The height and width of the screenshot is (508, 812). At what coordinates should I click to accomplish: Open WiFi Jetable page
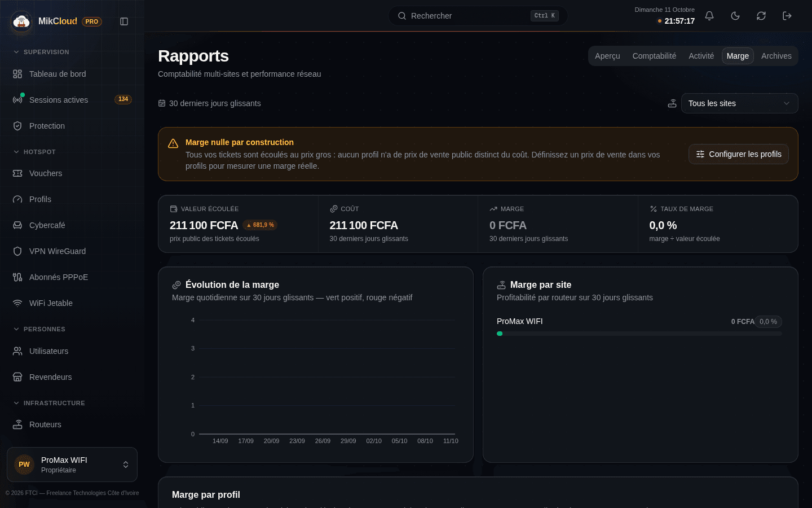[72, 303]
